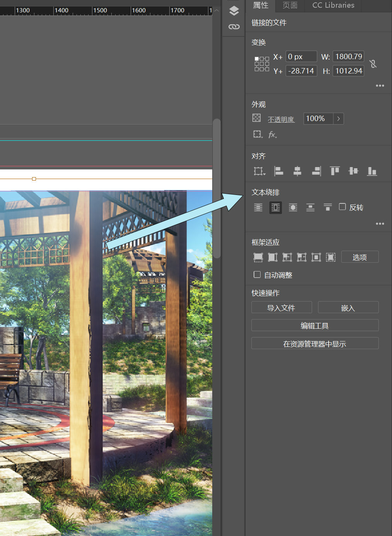
Task: Switch to the CC Libraries tab
Action: tap(333, 5)
